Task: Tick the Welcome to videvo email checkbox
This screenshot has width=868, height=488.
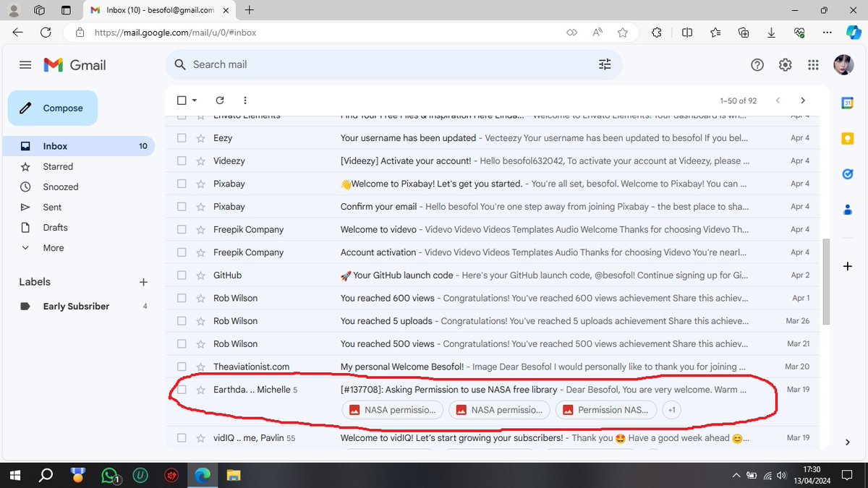Action: [182, 229]
